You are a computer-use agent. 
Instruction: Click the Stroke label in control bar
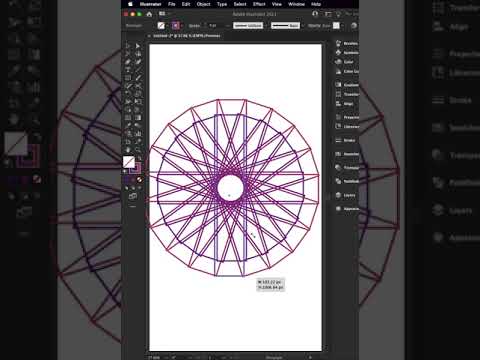coord(195,26)
